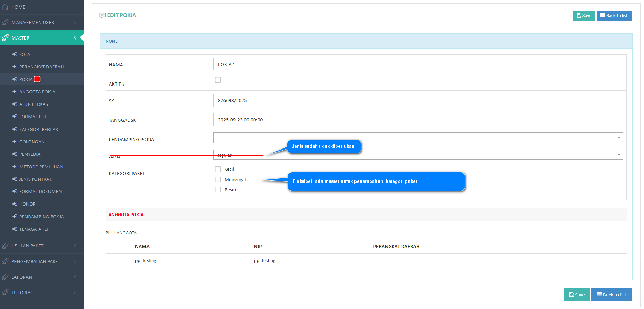Viewport: 644px width, 309px height.
Task: Click the arrow icon beside Kota
Action: point(15,54)
